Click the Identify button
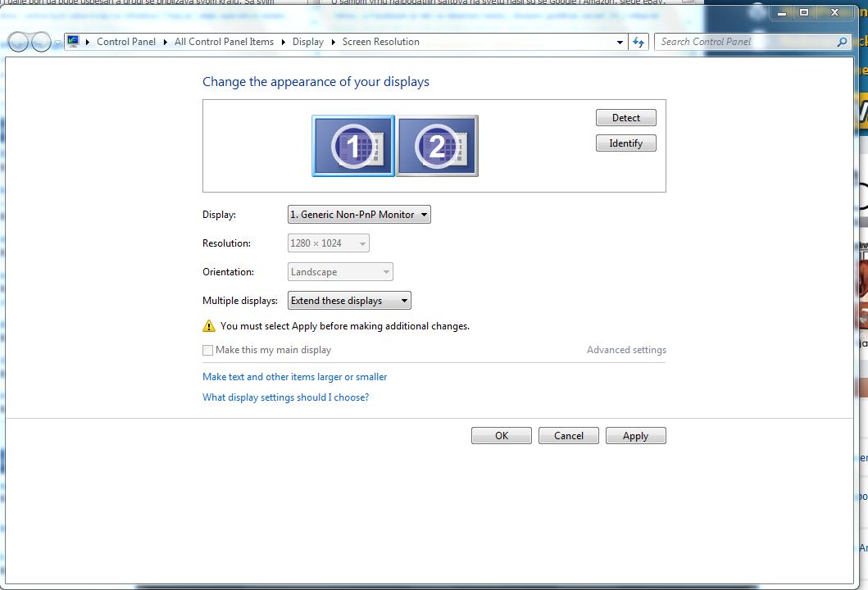This screenshot has height=590, width=868. [x=626, y=143]
